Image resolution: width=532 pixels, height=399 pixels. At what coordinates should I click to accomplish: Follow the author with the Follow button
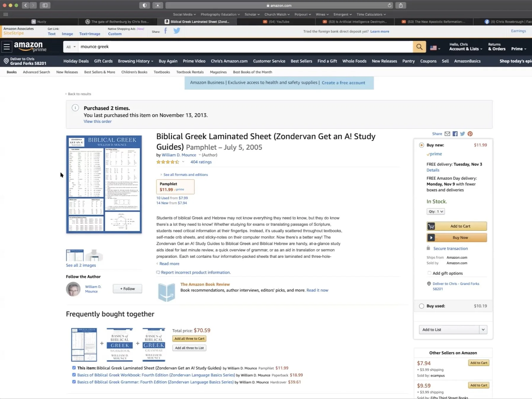pyautogui.click(x=127, y=289)
